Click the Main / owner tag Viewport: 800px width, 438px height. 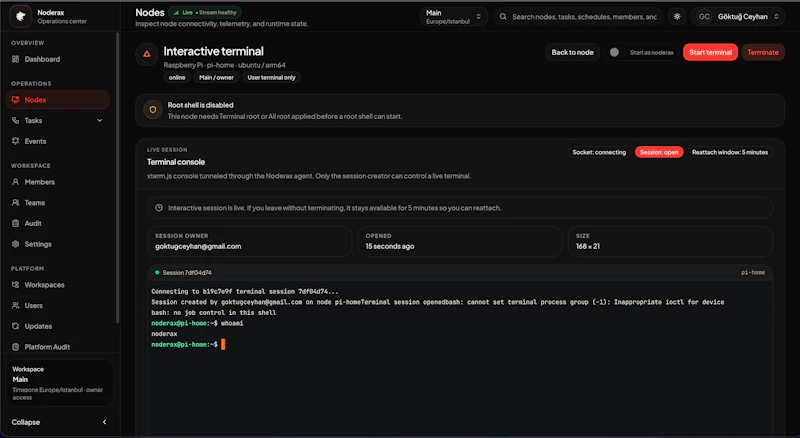click(x=216, y=78)
